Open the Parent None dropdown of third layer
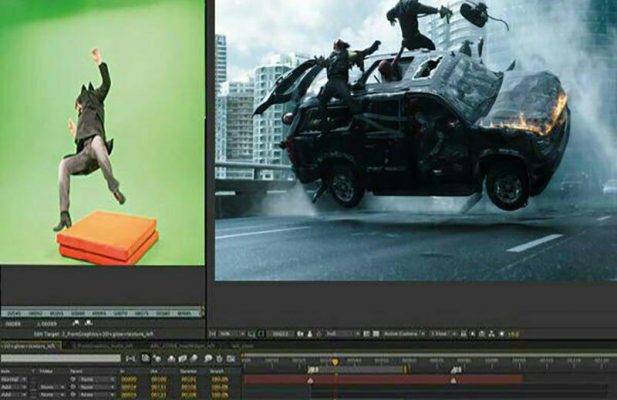The height and width of the screenshot is (400, 617). click(x=98, y=394)
